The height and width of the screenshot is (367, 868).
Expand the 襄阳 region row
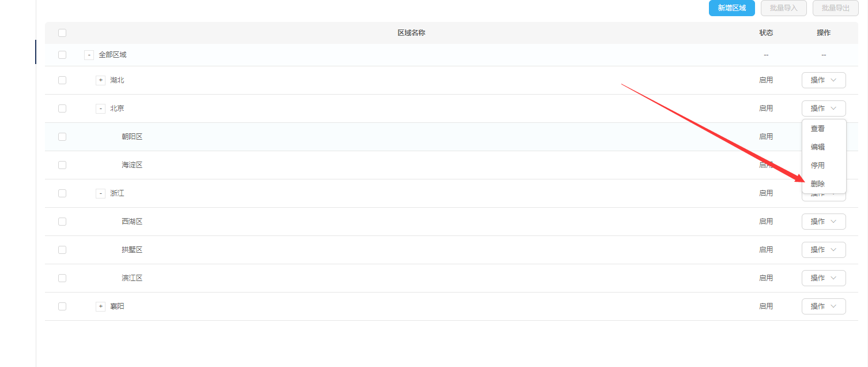point(100,306)
